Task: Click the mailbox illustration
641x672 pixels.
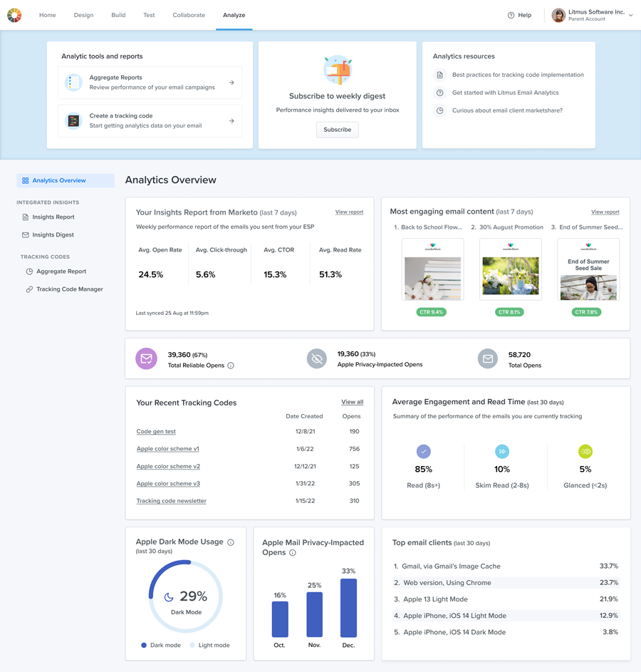Action: click(x=338, y=71)
